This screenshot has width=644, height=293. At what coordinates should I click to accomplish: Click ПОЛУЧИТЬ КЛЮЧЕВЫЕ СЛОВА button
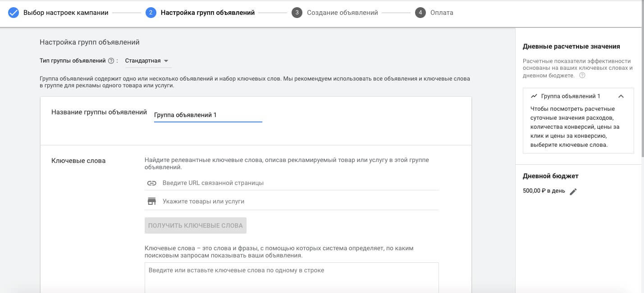click(x=196, y=225)
